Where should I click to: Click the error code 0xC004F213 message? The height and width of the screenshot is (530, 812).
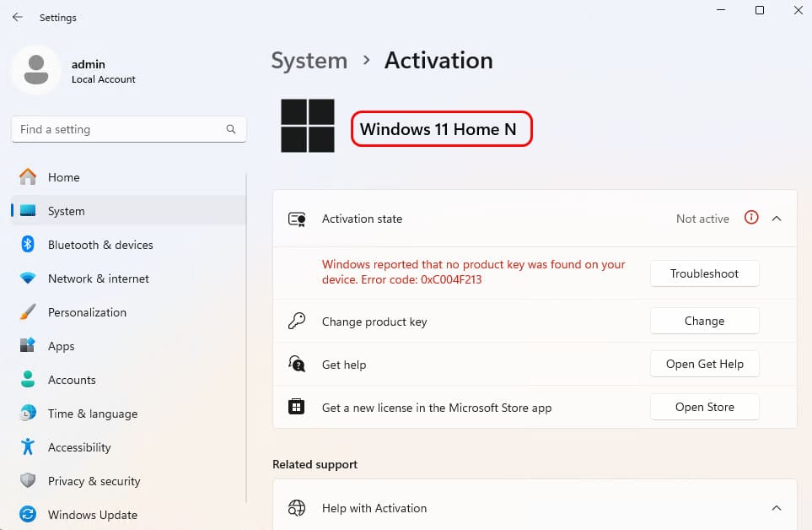click(x=473, y=272)
